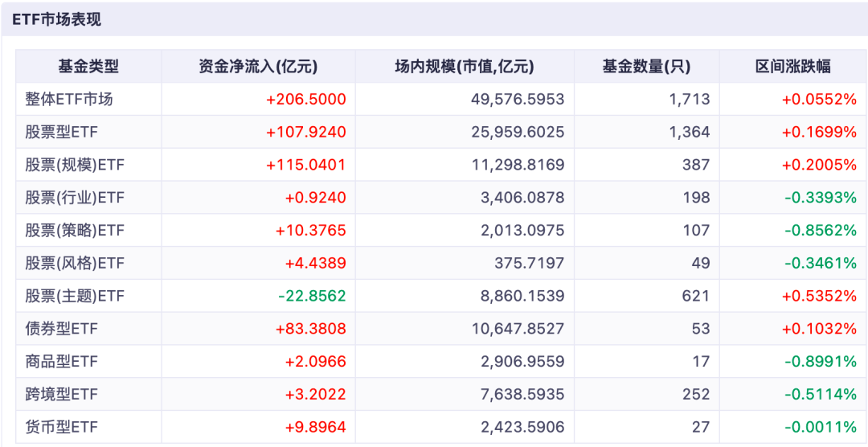Image resolution: width=868 pixels, height=447 pixels.
Task: Select the 股票(风格)ETF row label
Action: click(x=75, y=263)
